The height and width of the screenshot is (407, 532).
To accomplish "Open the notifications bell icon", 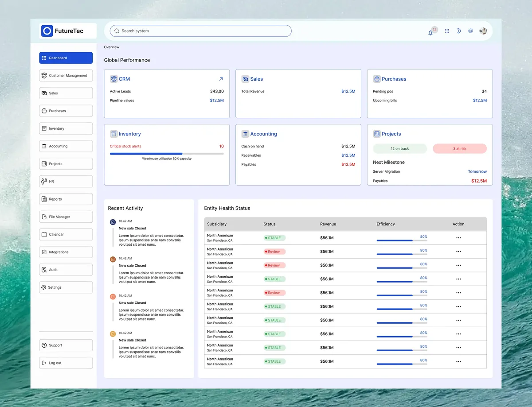I will 430,32.
